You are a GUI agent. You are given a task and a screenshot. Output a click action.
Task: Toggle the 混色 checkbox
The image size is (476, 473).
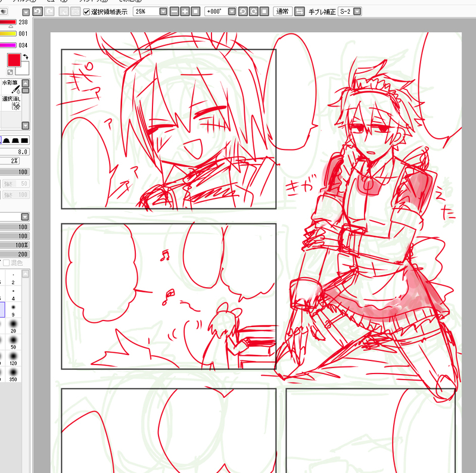[x=7, y=263]
